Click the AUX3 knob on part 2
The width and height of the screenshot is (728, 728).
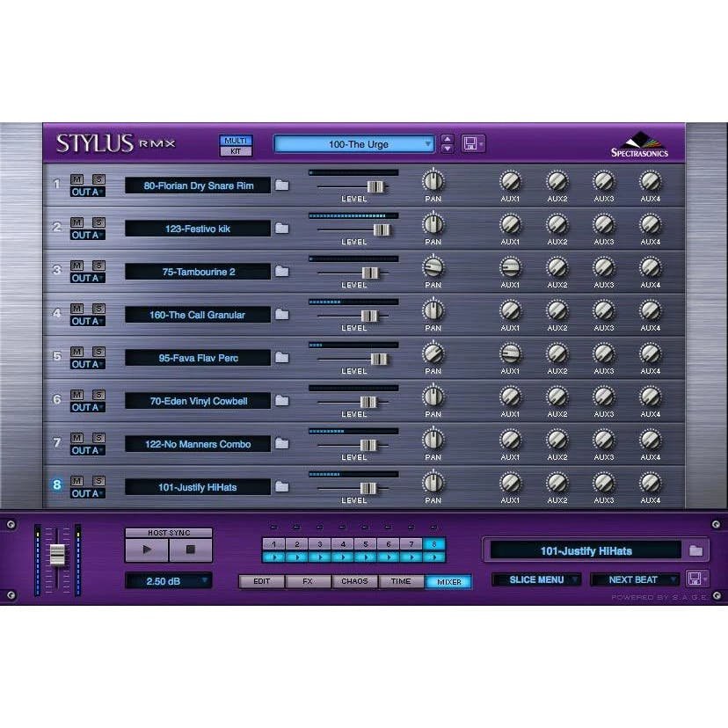pos(604,224)
